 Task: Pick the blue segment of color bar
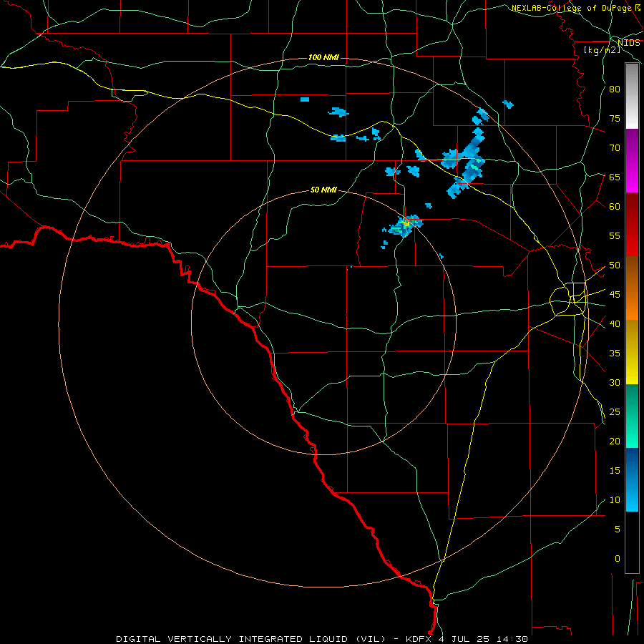point(632,479)
